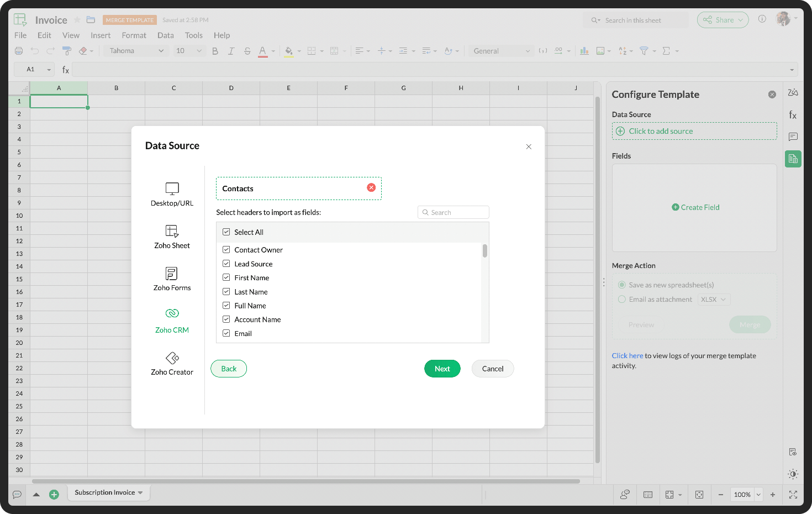Image resolution: width=812 pixels, height=514 pixels.
Task: Click 'Click to add source' button
Action: (694, 131)
